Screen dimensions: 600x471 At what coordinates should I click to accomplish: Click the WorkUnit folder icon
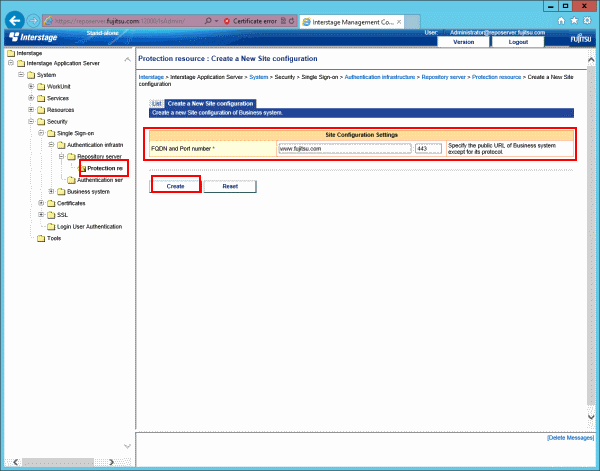[x=41, y=87]
